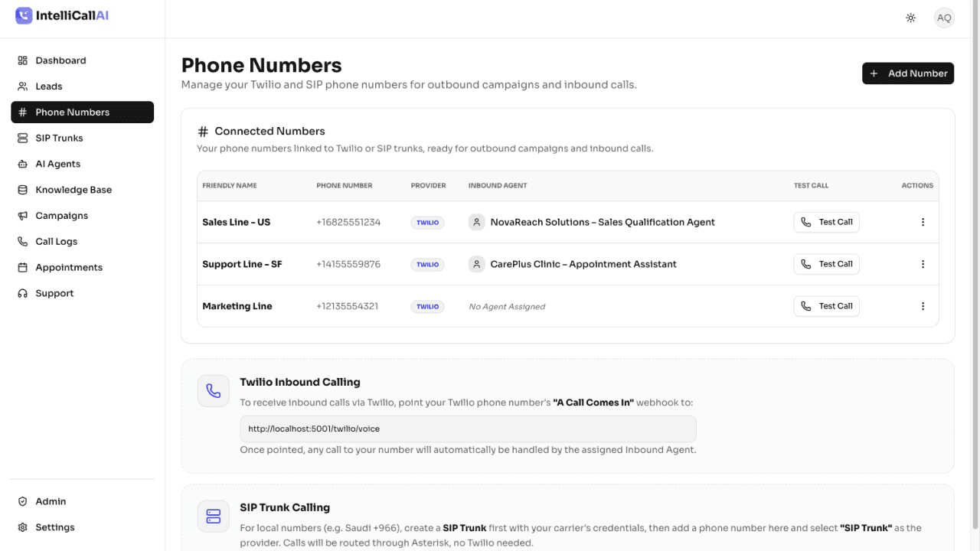Click "Sales Line - US" name cell

(237, 222)
